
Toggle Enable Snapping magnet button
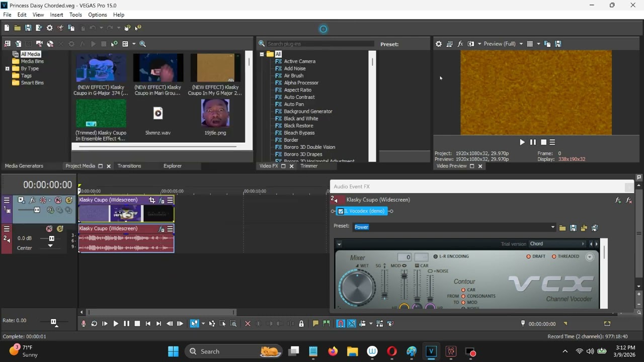pyautogui.click(x=341, y=324)
